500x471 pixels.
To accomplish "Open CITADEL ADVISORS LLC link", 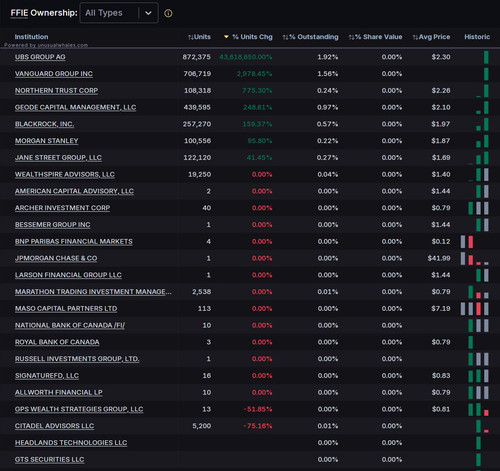I will click(x=54, y=426).
